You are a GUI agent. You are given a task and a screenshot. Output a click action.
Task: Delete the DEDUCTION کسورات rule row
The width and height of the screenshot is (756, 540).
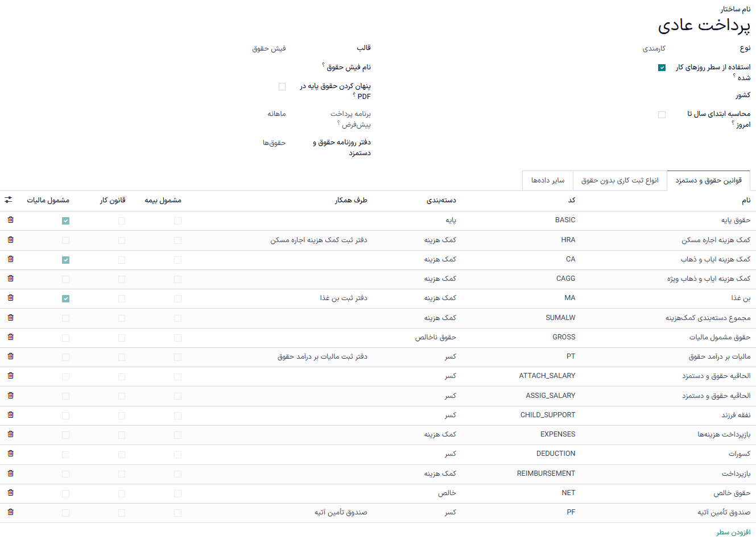click(x=10, y=454)
